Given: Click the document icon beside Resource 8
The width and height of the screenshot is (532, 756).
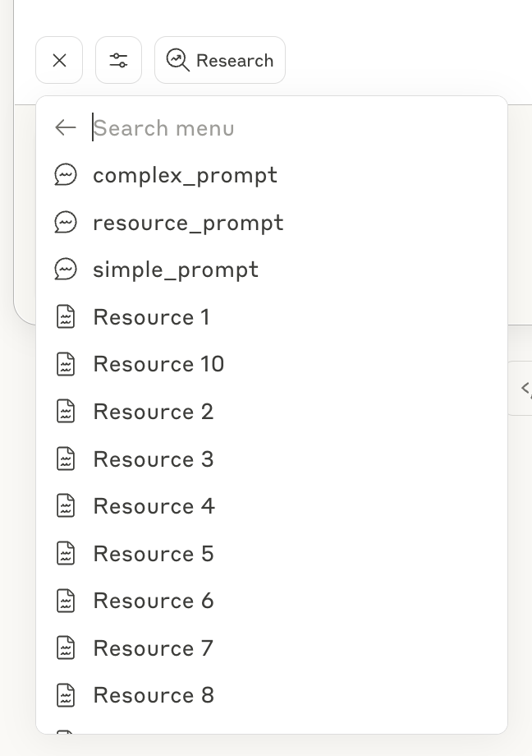Looking at the screenshot, I should pyautogui.click(x=66, y=695).
